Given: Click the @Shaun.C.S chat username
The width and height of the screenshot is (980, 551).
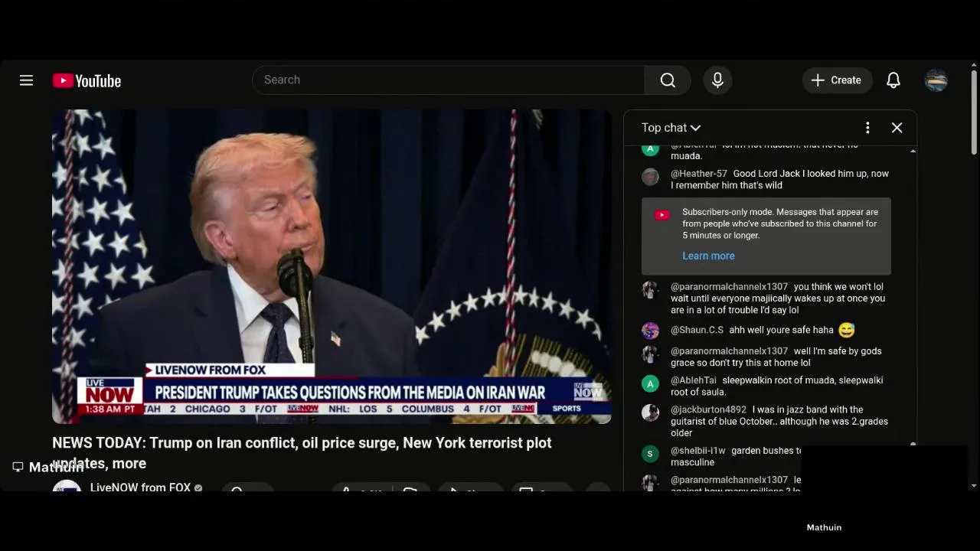Looking at the screenshot, I should pos(697,330).
